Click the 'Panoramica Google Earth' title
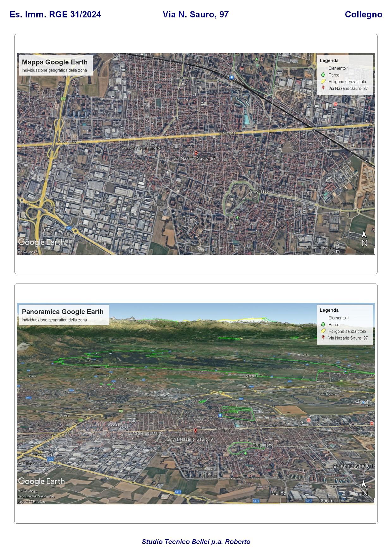This screenshot has height=555, width=392. coord(63,312)
